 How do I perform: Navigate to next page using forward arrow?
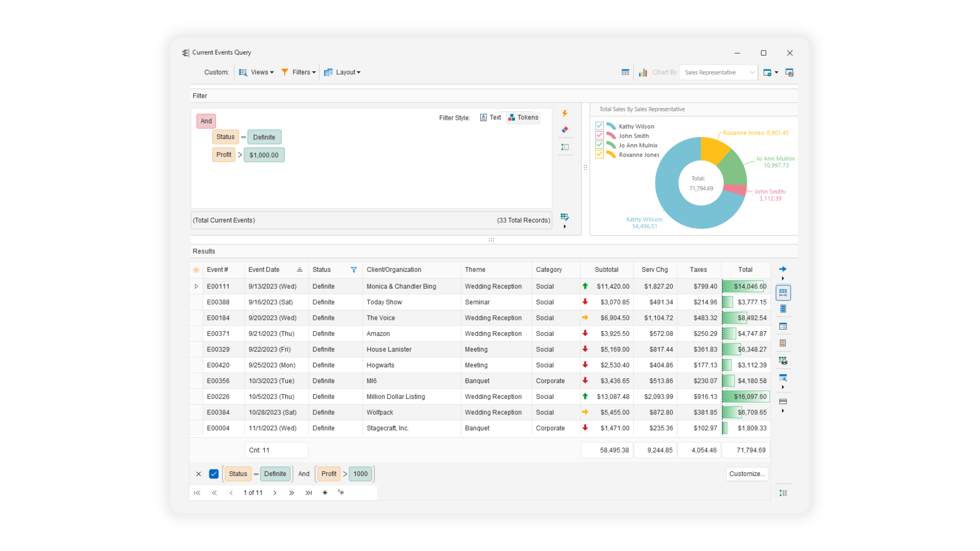pyautogui.click(x=275, y=492)
